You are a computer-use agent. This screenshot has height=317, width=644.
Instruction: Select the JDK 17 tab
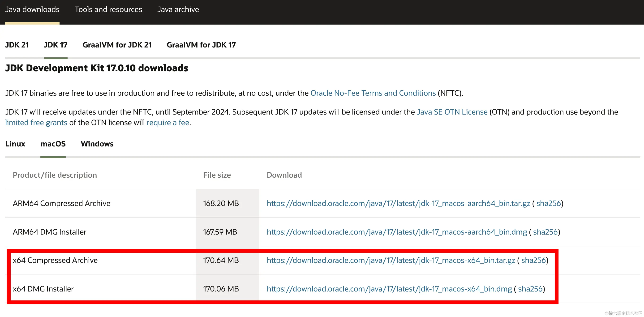pos(56,45)
